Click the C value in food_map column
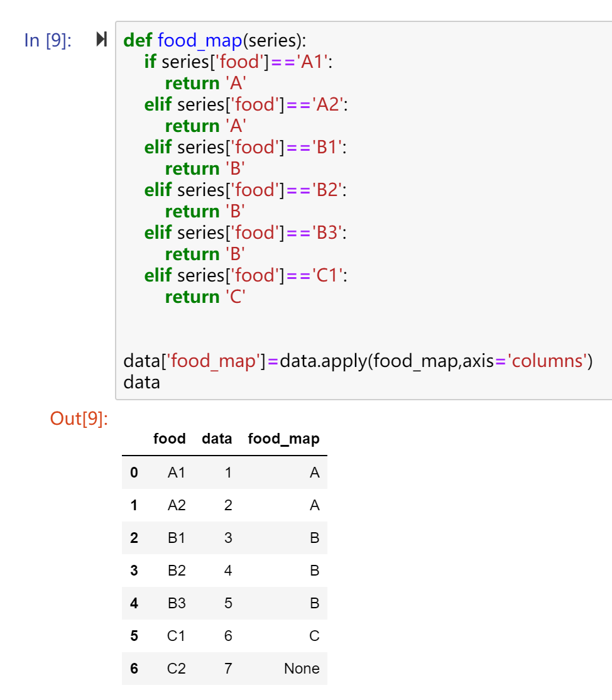This screenshot has height=700, width=612. (x=314, y=636)
